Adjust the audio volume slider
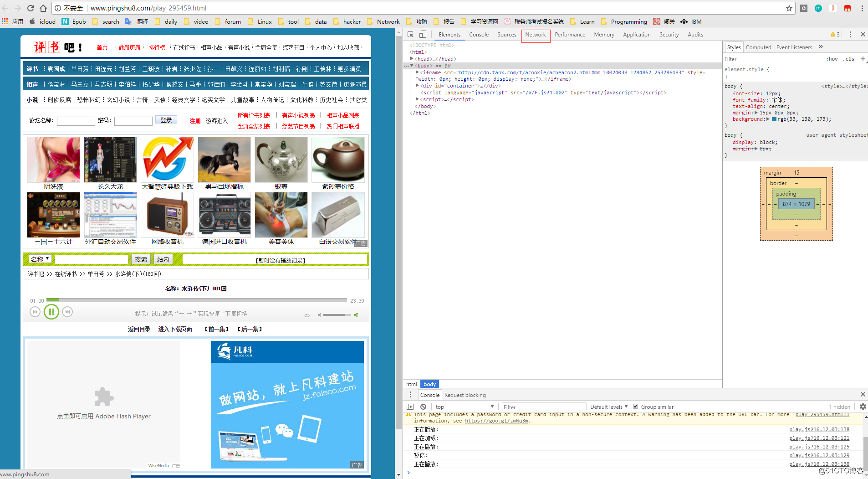The width and height of the screenshot is (868, 479). [337, 315]
